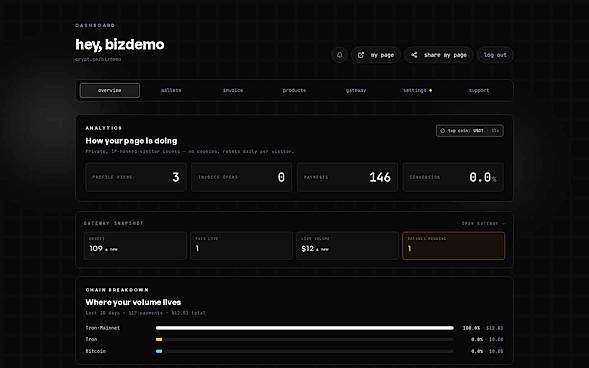
Task: Click the blue Bitcoin volume bar
Action: tap(159, 351)
